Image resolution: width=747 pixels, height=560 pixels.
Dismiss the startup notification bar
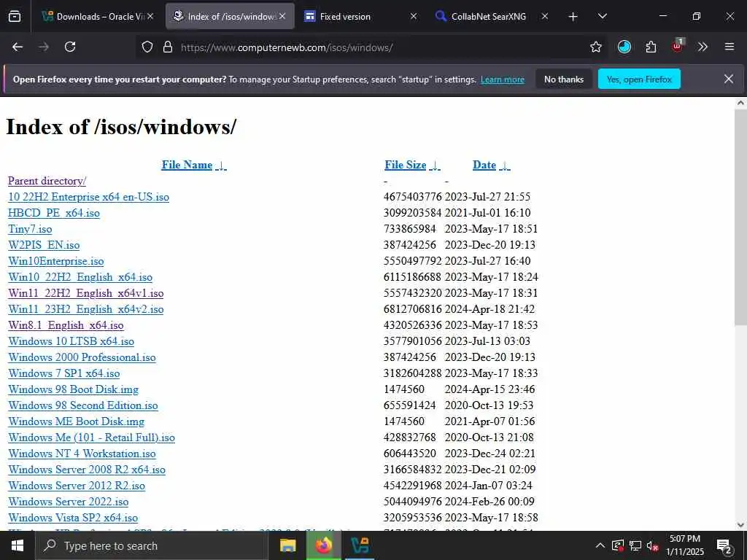pyautogui.click(x=729, y=79)
